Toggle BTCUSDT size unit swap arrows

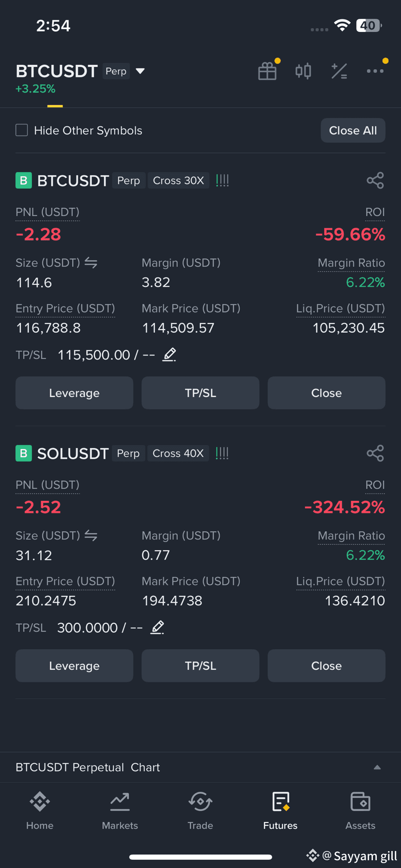pos(91,263)
